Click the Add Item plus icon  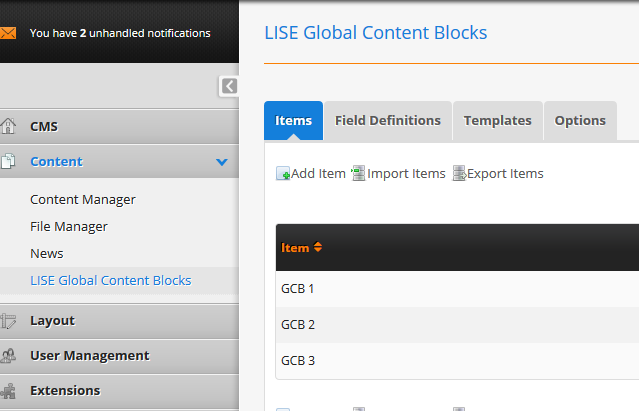[283, 174]
